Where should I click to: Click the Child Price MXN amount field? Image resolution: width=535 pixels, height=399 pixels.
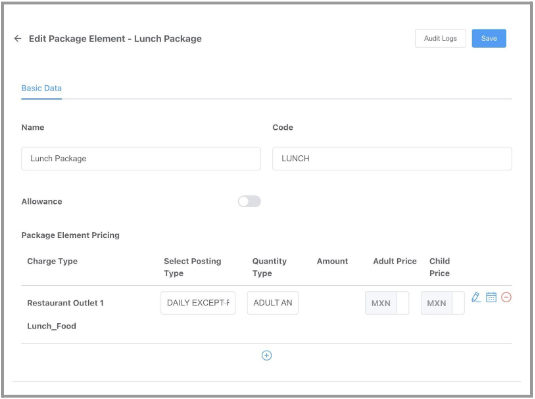tap(458, 303)
